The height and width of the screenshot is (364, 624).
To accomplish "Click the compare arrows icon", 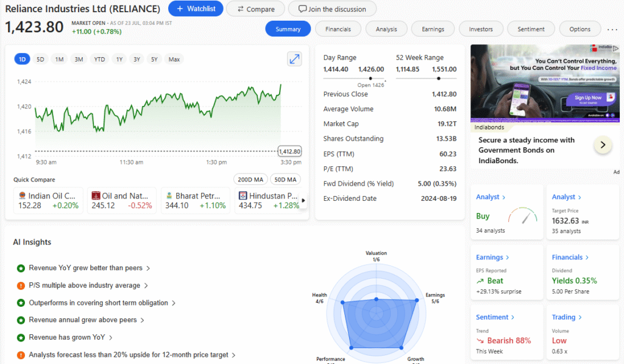I will 241,9.
